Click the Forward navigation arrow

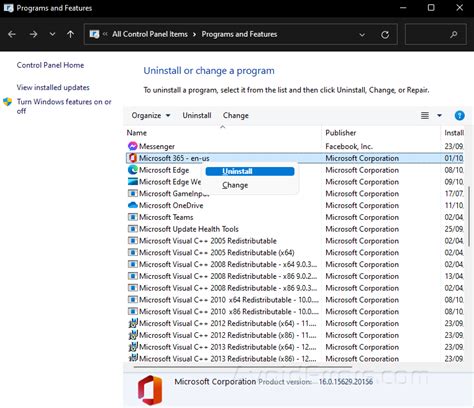[33, 34]
